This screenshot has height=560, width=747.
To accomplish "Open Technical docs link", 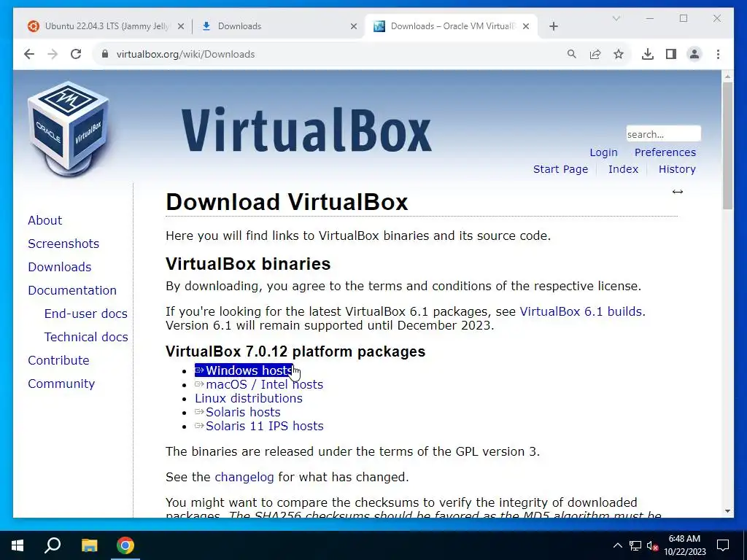I will click(x=86, y=337).
